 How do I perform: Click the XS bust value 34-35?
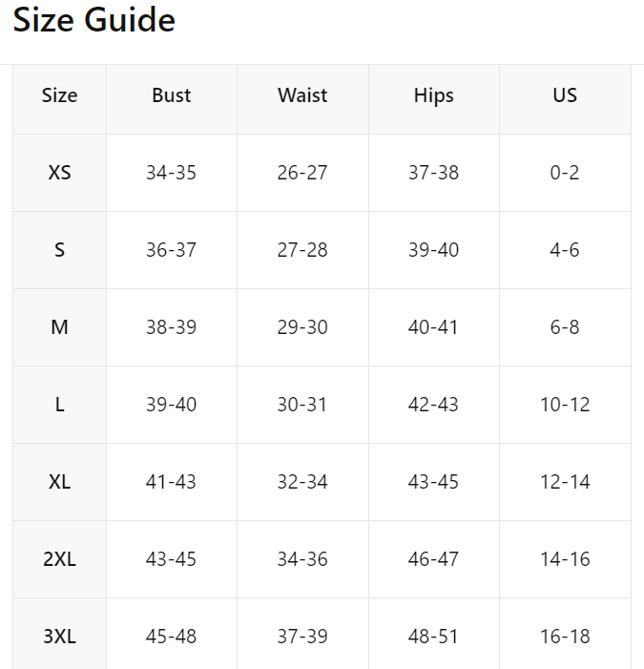coord(171,173)
